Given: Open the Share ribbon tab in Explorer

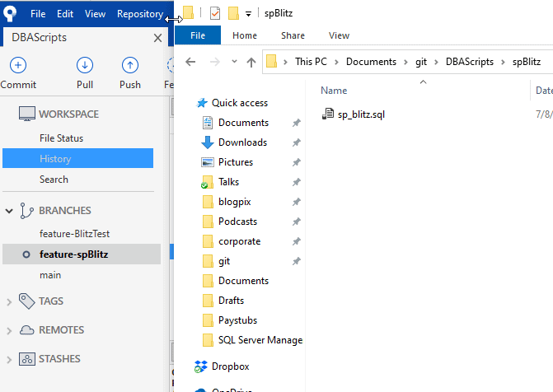Looking at the screenshot, I should (x=293, y=35).
